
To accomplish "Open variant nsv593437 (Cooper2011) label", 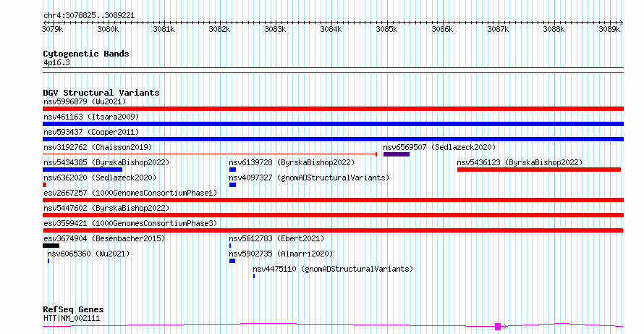I will coord(91,132).
